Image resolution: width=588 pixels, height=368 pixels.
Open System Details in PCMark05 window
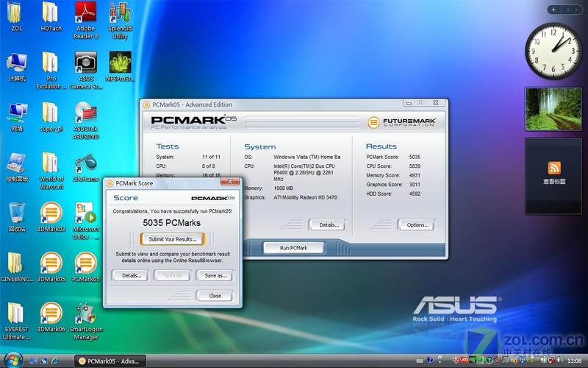(x=329, y=225)
